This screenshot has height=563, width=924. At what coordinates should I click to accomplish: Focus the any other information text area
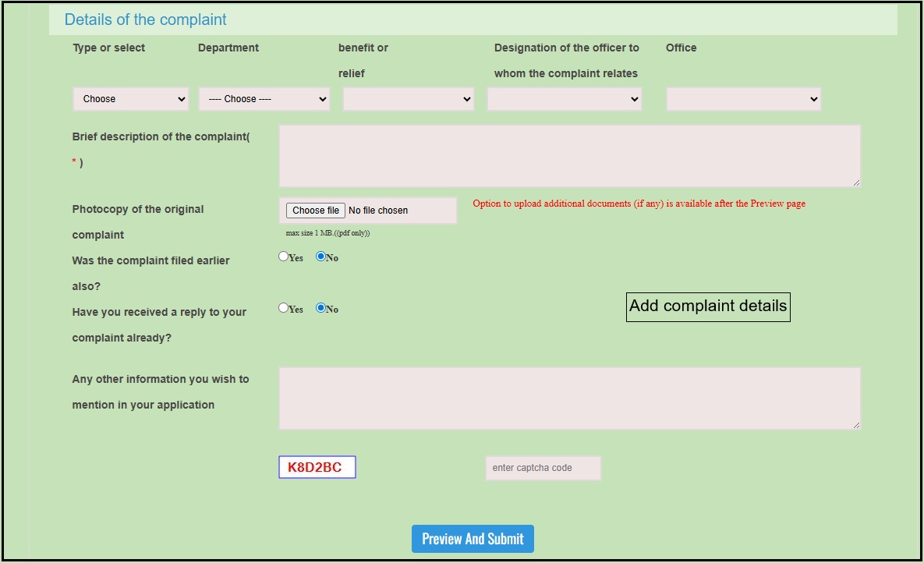pyautogui.click(x=569, y=398)
